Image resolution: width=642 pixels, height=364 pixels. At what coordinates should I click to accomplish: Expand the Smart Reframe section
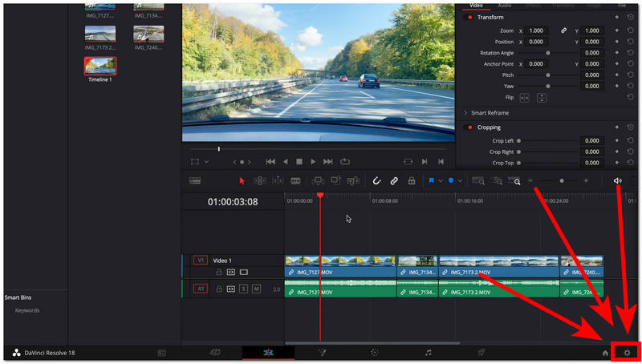click(465, 113)
